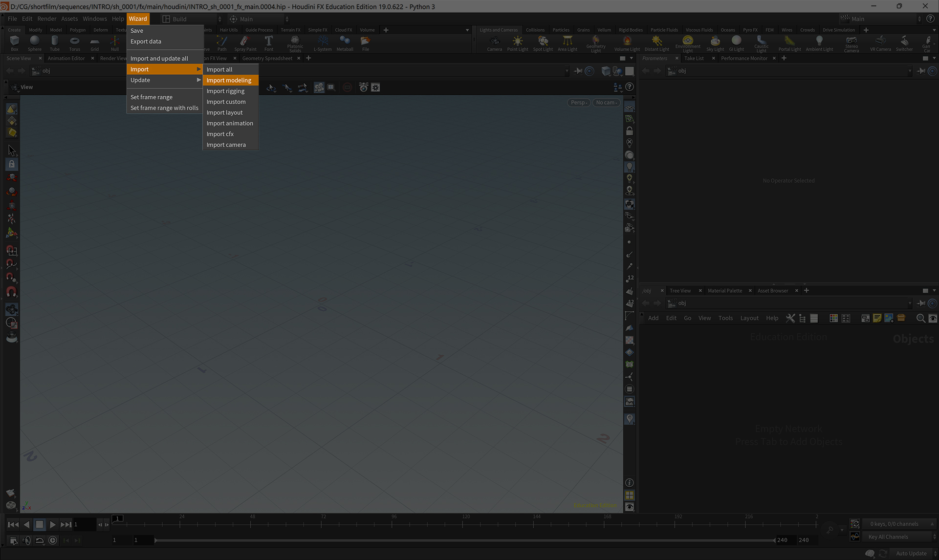Toggle display options eye icon at viewport bottom right
Viewport: 939px width, 560px height.
pyautogui.click(x=630, y=507)
